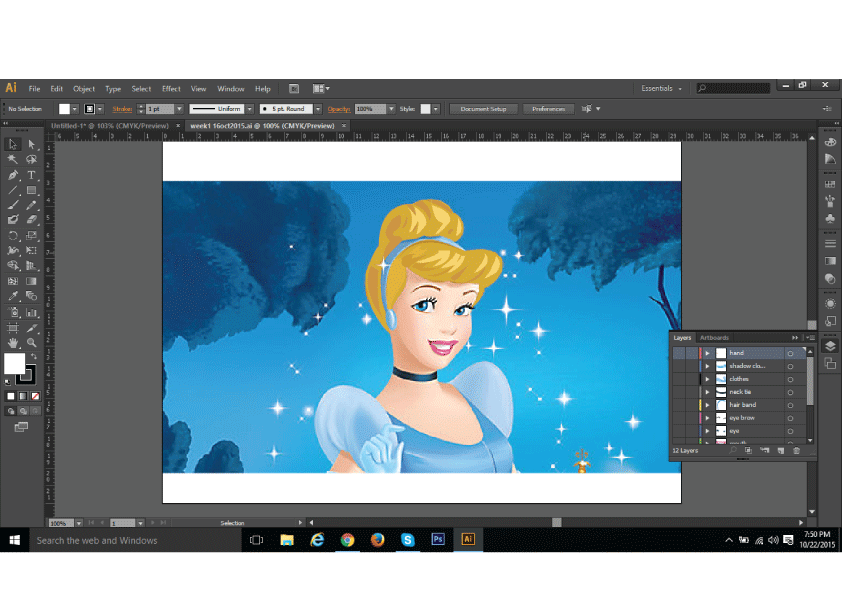Viewport: 842px width, 595px height.
Task: Toggle visibility of the neck tie layer
Action: (679, 392)
